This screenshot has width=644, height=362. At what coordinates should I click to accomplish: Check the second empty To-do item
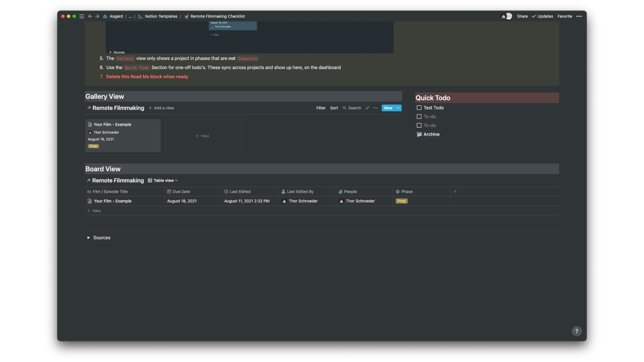tap(419, 125)
